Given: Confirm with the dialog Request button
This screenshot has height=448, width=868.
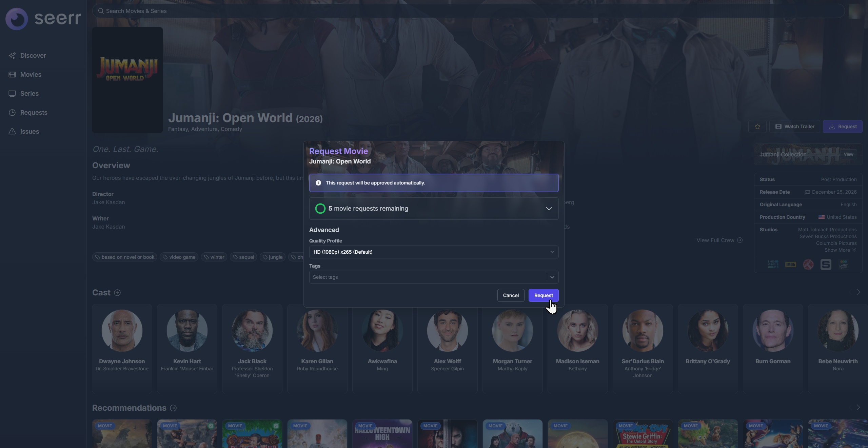Looking at the screenshot, I should 544,295.
